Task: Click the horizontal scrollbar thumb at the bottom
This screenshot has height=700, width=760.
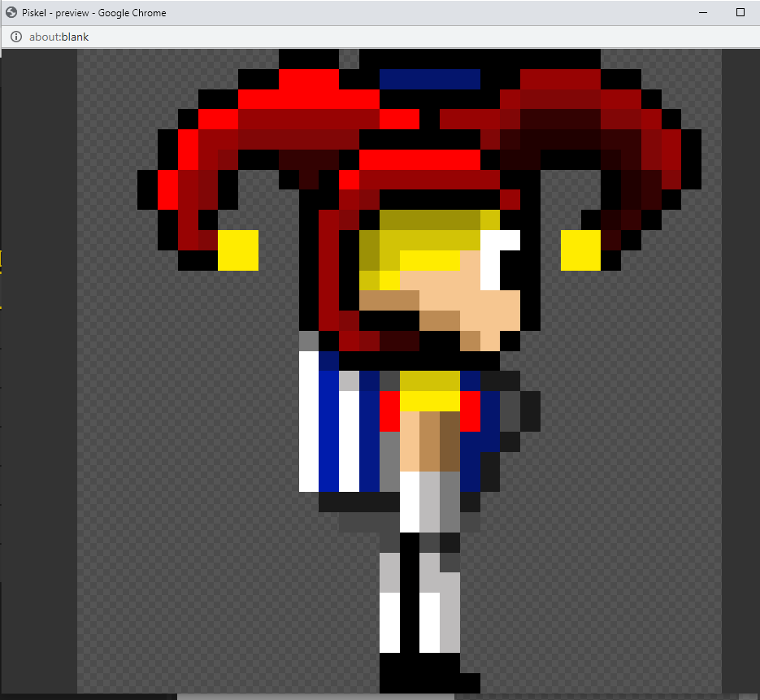Action: 315,696
